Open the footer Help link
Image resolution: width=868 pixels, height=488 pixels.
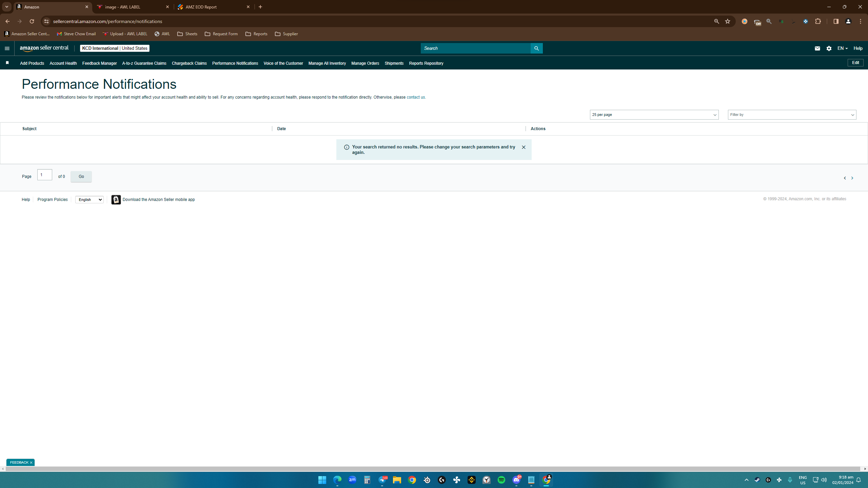[x=26, y=200]
